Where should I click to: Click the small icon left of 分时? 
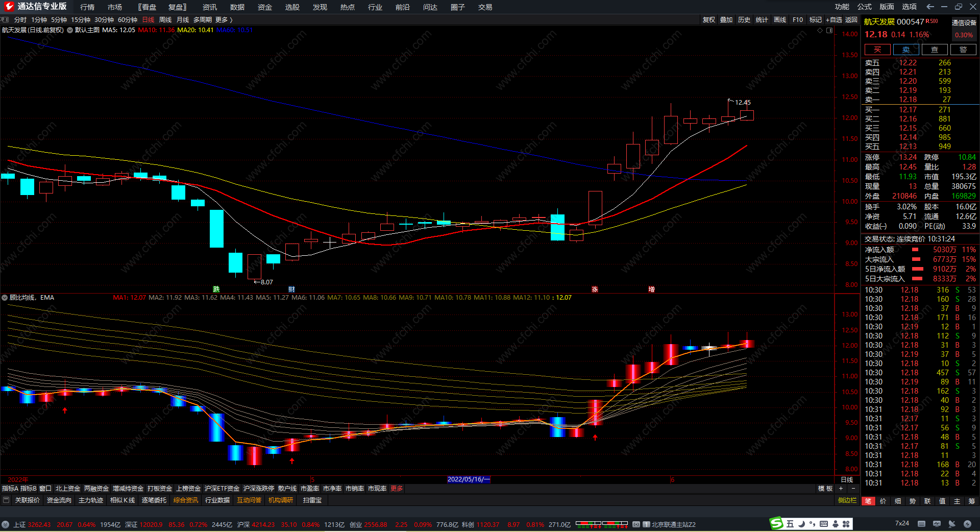click(5, 19)
